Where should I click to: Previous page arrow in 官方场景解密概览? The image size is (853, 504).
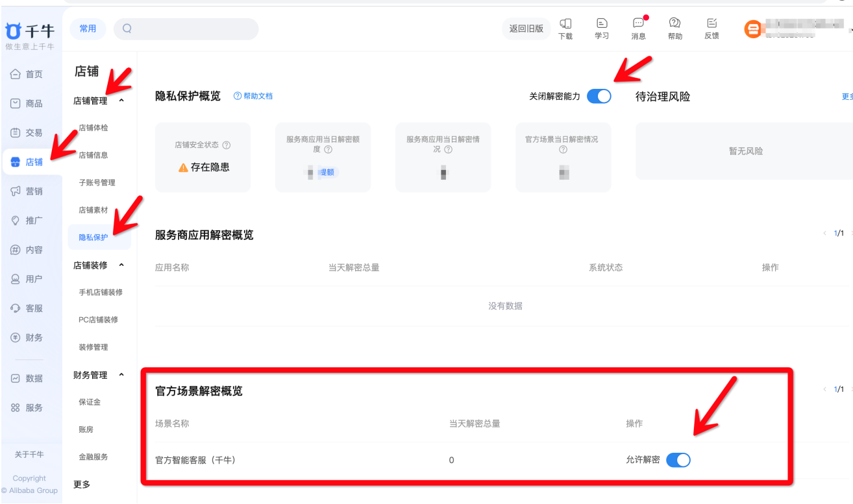(825, 389)
